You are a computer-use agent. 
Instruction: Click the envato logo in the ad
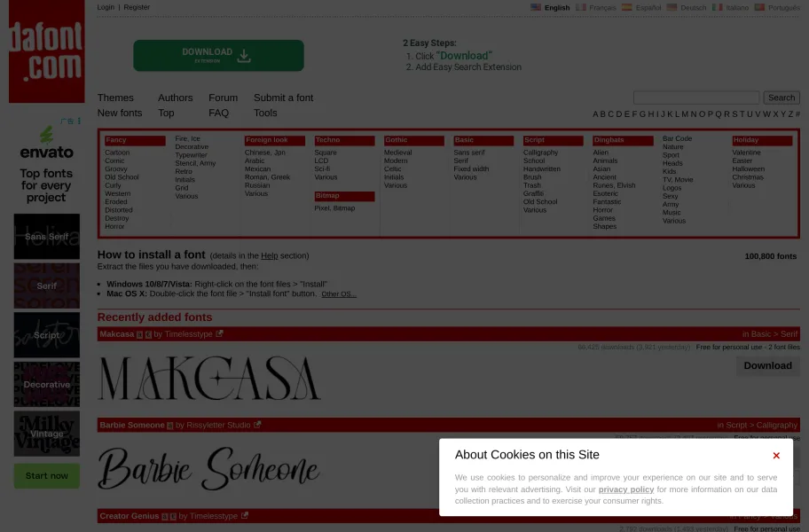pyautogui.click(x=46, y=143)
